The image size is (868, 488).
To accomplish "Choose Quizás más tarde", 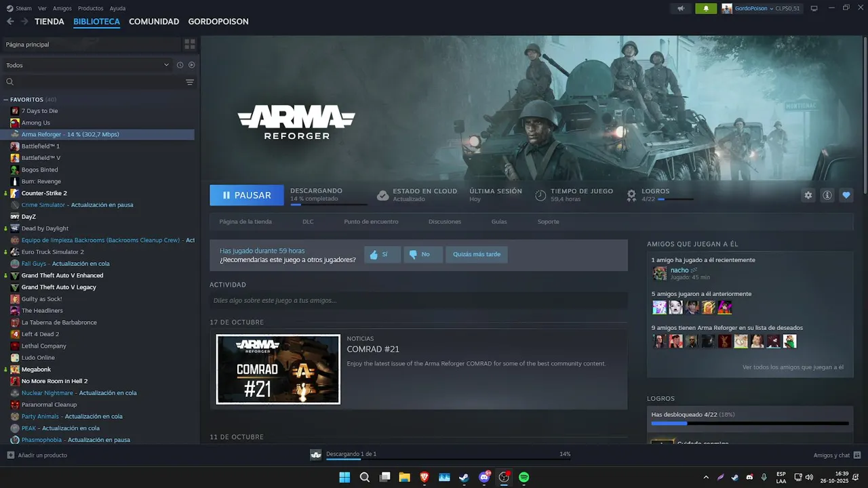I will click(477, 254).
